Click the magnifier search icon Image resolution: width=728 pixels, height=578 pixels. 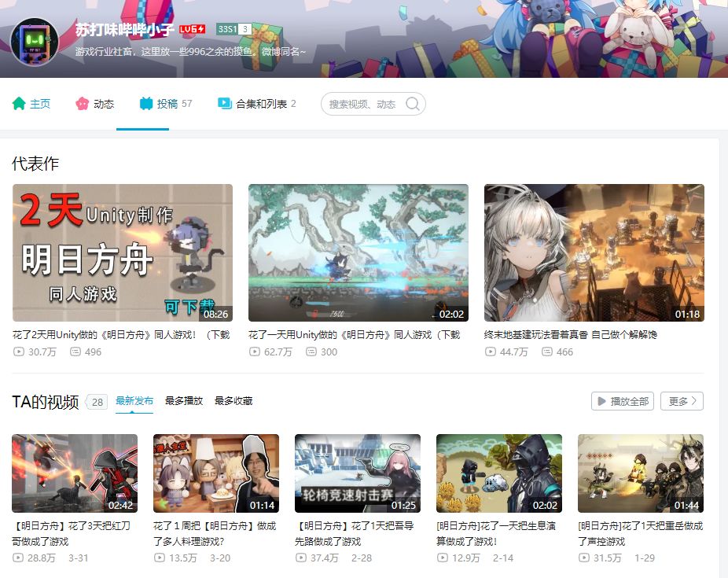(412, 104)
